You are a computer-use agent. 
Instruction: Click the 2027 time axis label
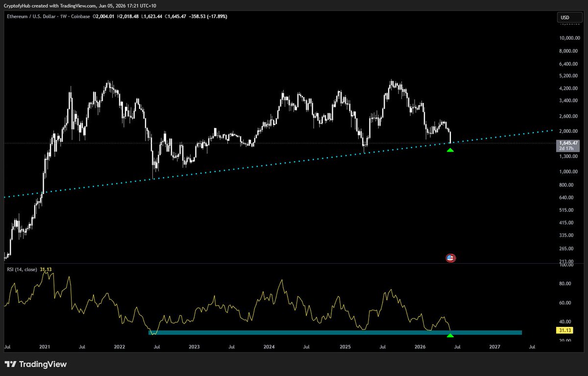[495, 347]
